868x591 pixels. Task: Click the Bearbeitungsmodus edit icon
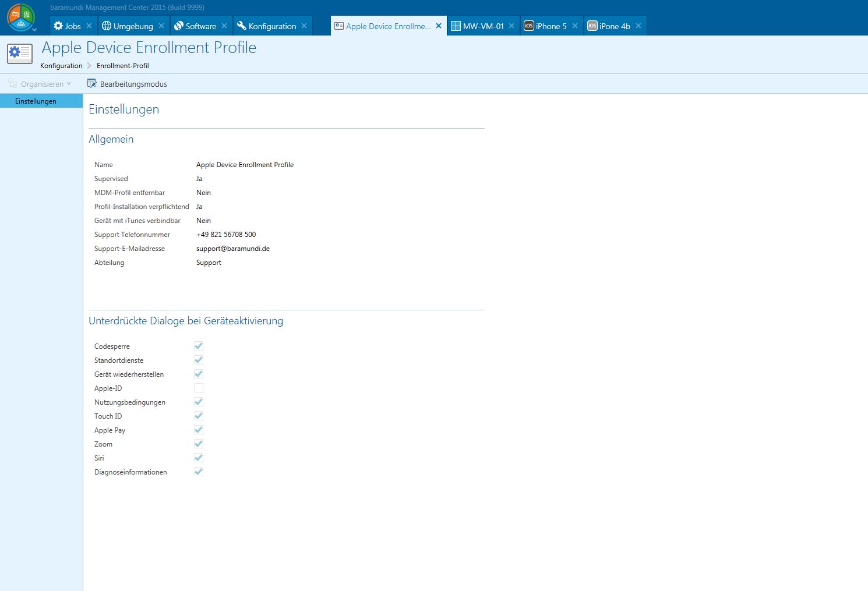91,84
